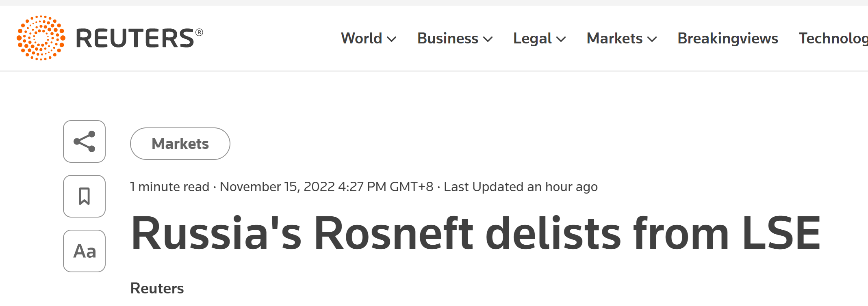Expand the Markets navigation chevron
This screenshot has width=868, height=306.
point(652,39)
